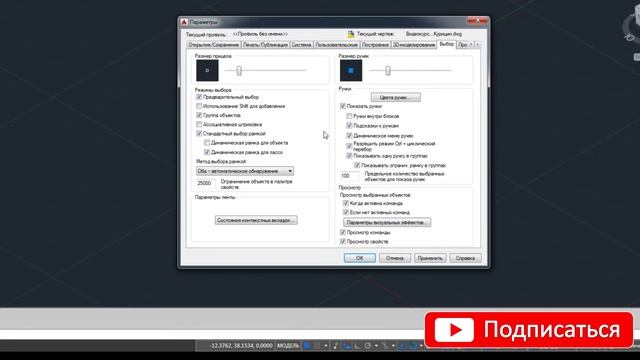Click the blue grip size preview thumbnail
Viewport: 640px width, 360px height.
tap(351, 70)
